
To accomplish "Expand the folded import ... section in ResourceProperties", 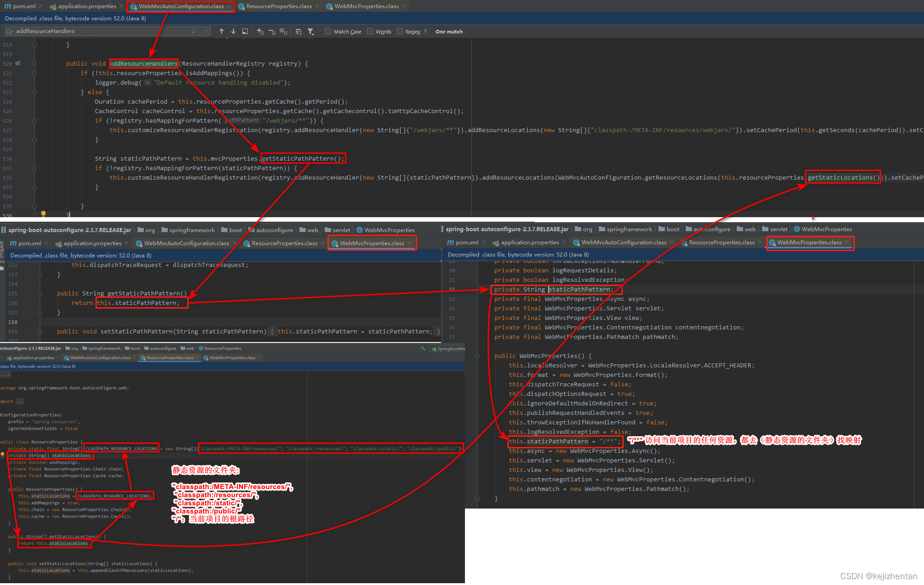I will (x=19, y=401).
